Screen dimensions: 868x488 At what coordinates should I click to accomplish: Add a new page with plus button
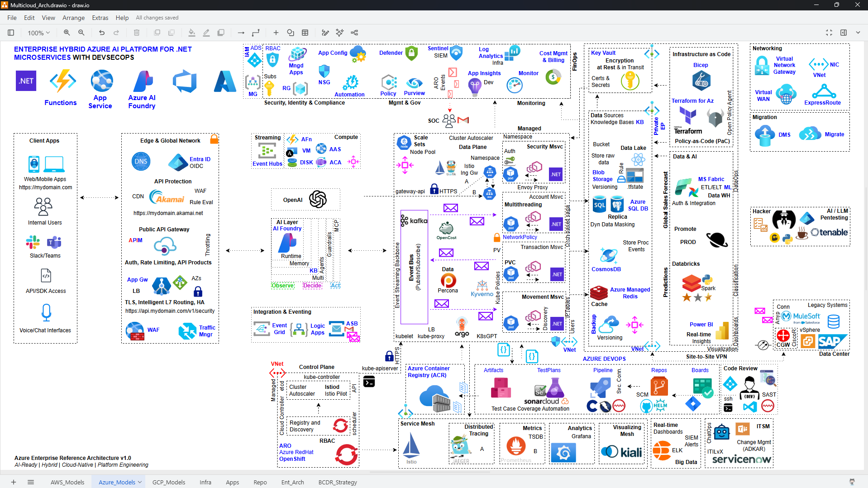click(x=14, y=482)
